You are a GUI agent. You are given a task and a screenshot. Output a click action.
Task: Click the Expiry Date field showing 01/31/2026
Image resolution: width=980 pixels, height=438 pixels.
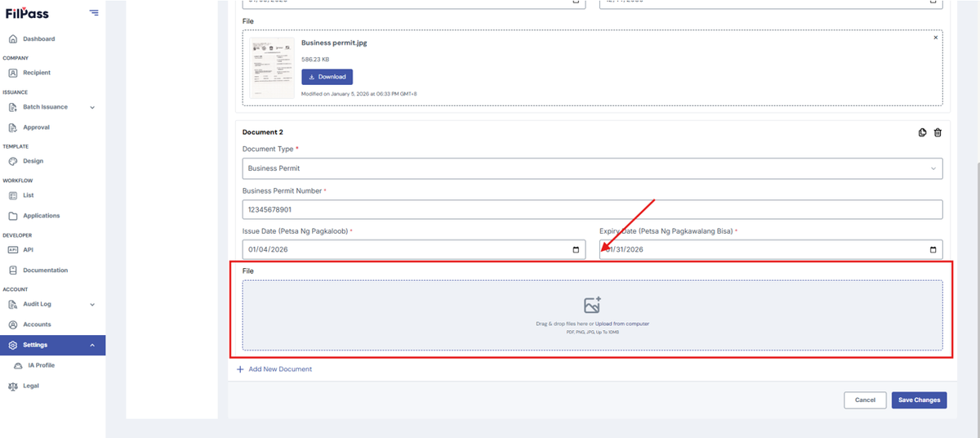(x=771, y=249)
